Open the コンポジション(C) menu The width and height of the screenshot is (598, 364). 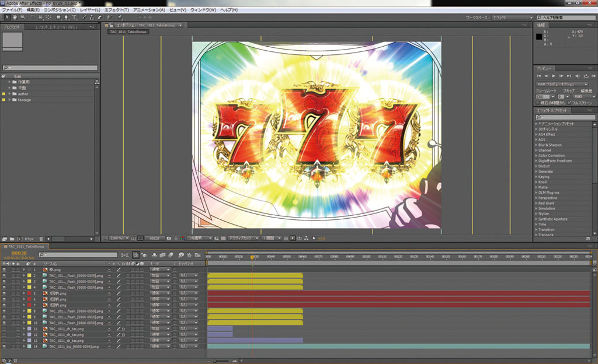[60, 10]
